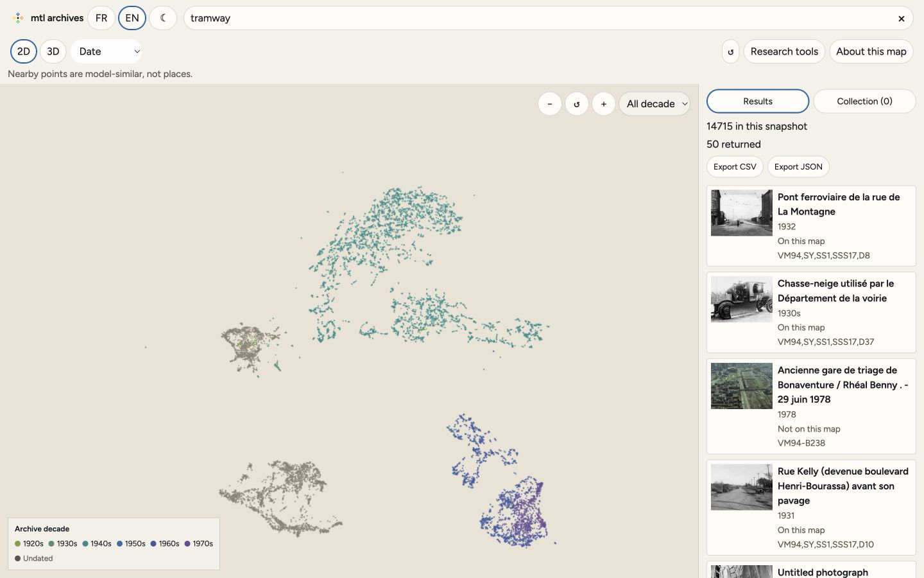Zoom out the map with minus button

(x=550, y=104)
